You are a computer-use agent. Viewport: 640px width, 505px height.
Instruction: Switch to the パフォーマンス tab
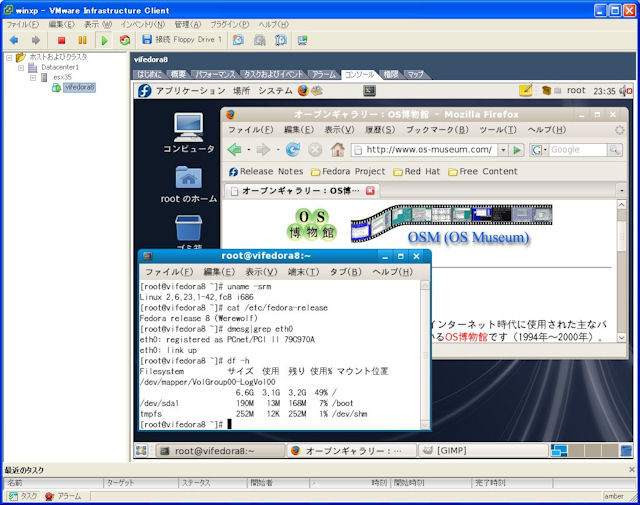tap(215, 74)
